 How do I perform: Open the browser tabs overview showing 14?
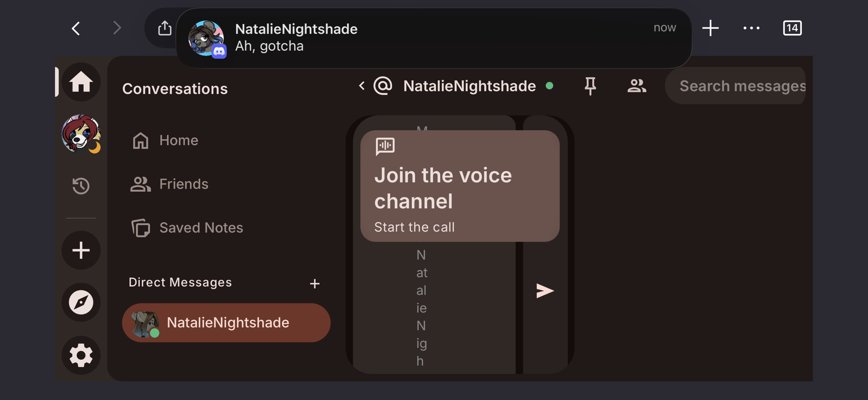point(792,29)
